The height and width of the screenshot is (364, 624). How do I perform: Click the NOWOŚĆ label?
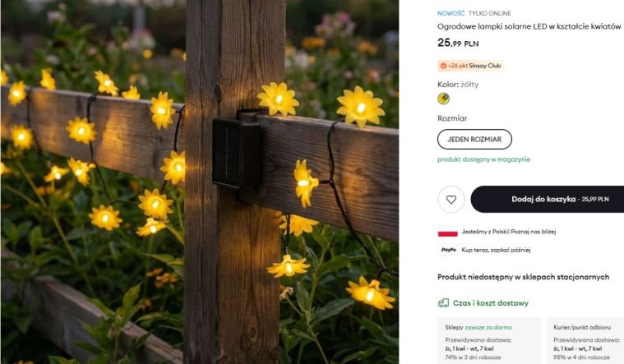coord(451,13)
